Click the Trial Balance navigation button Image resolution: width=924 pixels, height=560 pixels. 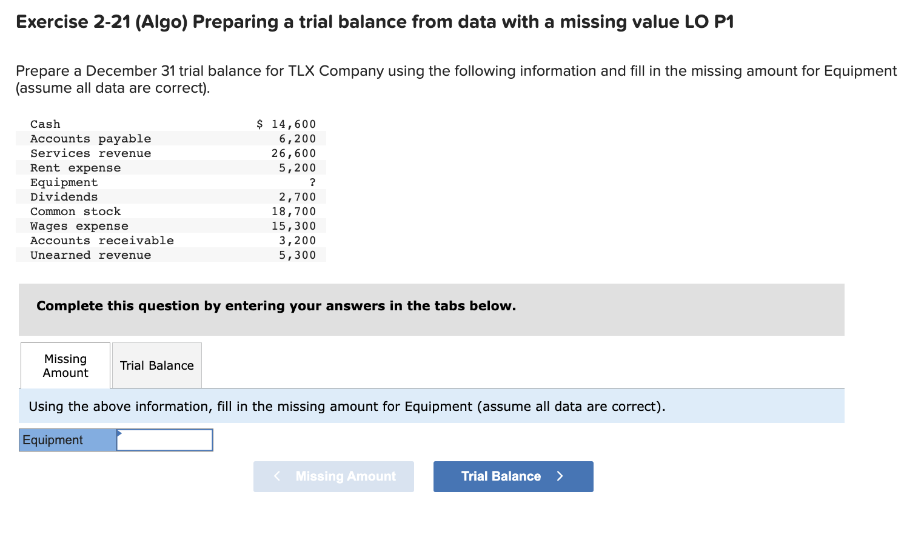click(x=512, y=476)
